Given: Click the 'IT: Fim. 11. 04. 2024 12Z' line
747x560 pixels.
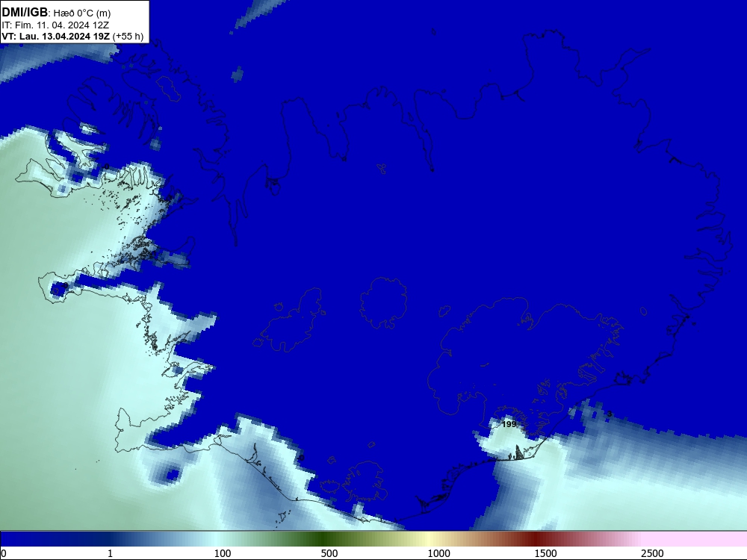Looking at the screenshot, I should click(x=55, y=25).
